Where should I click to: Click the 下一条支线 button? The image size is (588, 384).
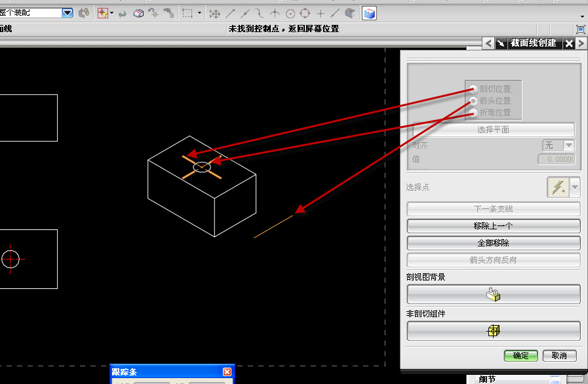(494, 209)
